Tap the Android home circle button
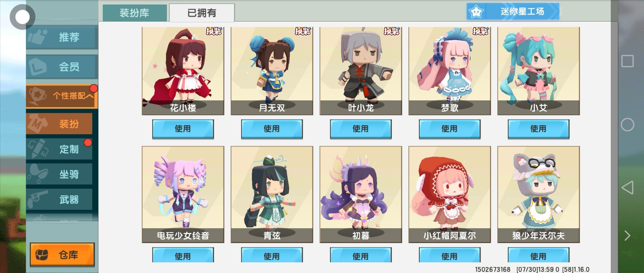 627,125
